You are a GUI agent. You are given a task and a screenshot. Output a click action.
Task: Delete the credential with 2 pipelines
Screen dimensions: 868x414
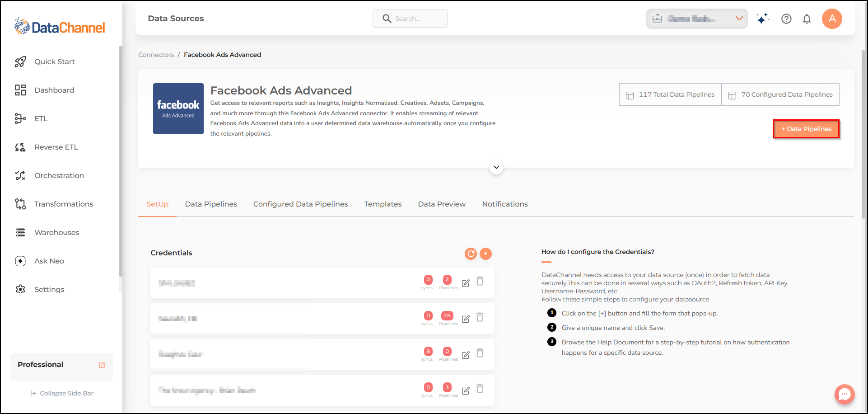pos(480,281)
